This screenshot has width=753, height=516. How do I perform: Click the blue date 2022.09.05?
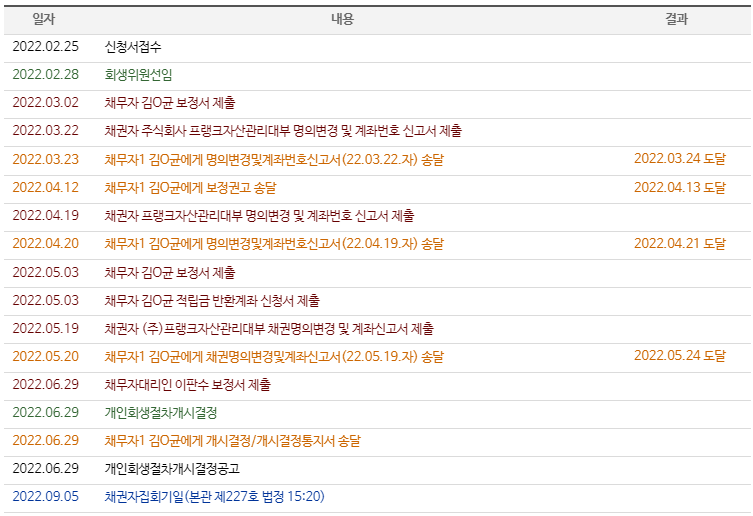click(46, 496)
